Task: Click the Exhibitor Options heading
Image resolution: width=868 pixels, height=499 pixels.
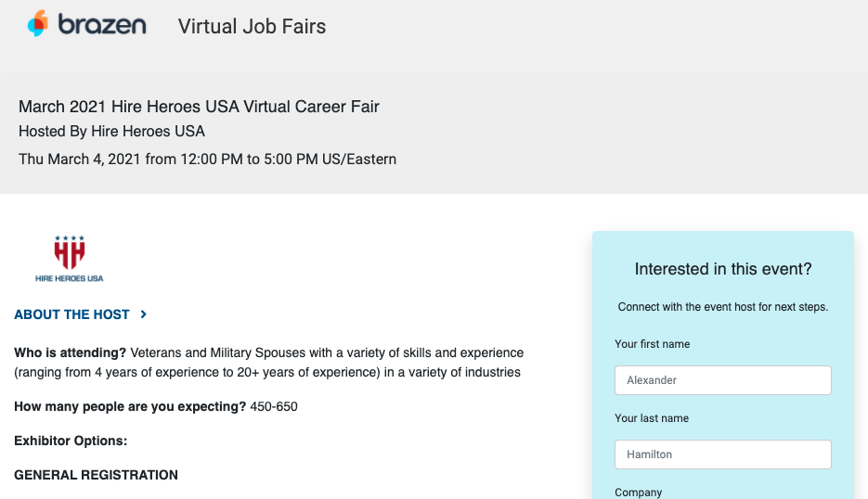Action: pos(71,441)
